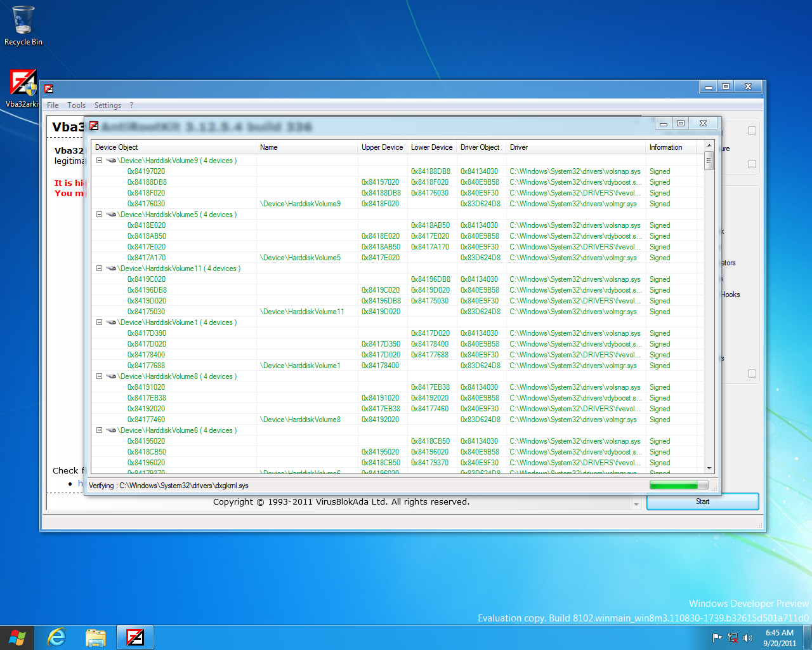Click the drive icon beside \Device\HarddiskVolume6
Screen dimensions: 812x650
point(111,430)
